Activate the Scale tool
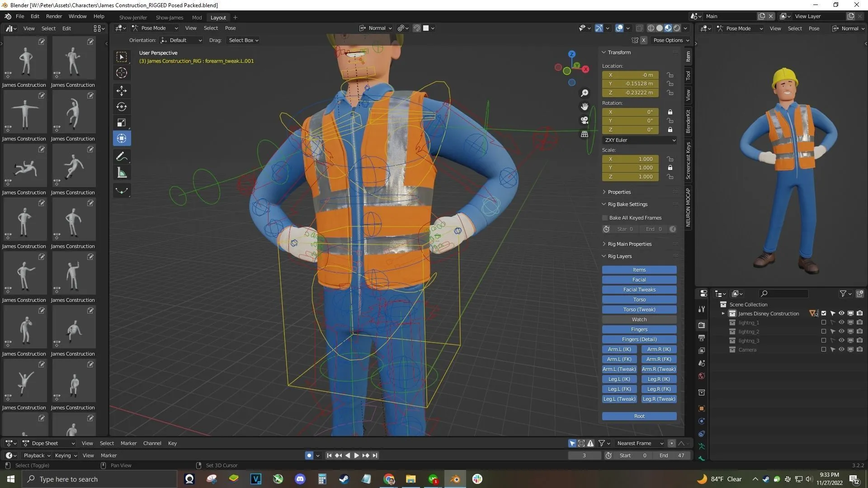The image size is (868, 488). tap(121, 122)
